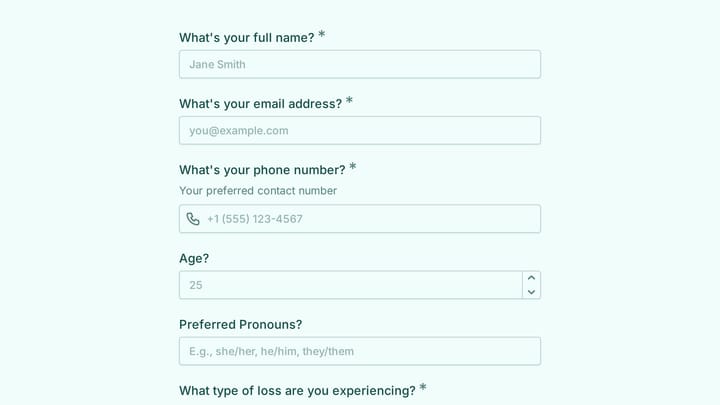Increase age with the up arrow

[531, 278]
